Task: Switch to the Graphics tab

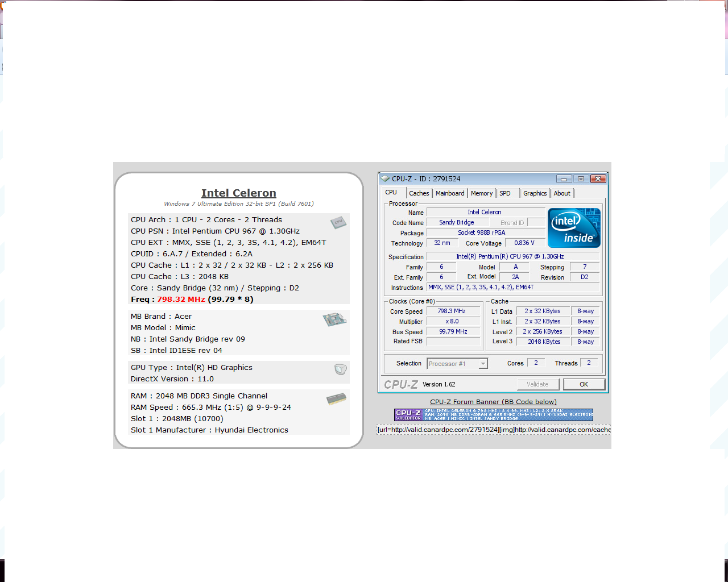Action: click(535, 193)
